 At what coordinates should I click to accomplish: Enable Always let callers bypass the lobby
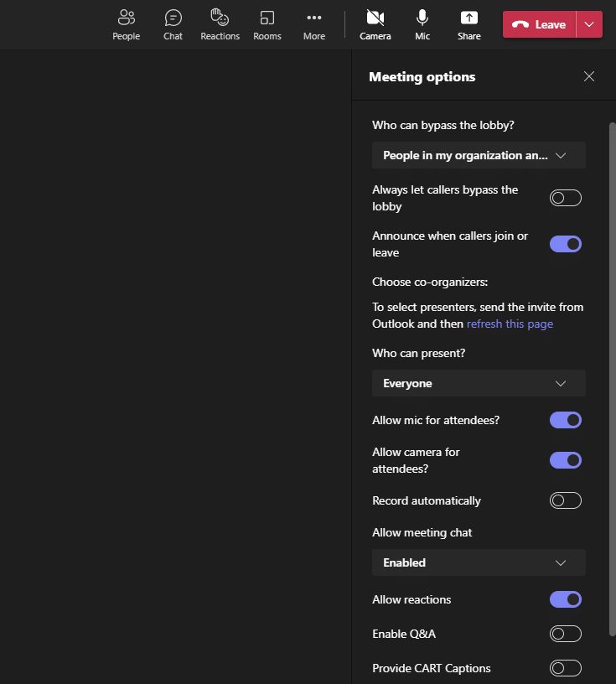click(x=565, y=198)
